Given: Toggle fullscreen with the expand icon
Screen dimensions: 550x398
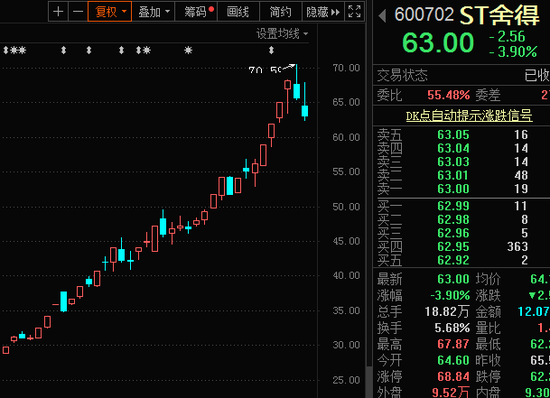Looking at the screenshot, I should (355, 12).
